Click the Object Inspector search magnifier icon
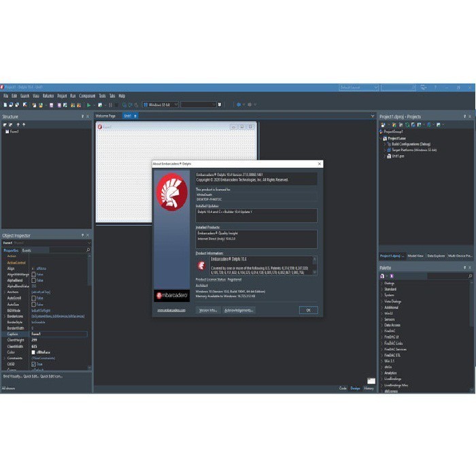Image resolution: width=476 pixels, height=476 pixels. (x=88, y=250)
